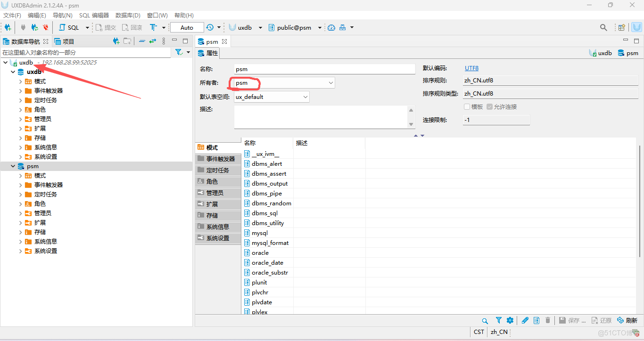Click the trash delete icon in bottom toolbar
Screen dimensions: 644x341
548,320
